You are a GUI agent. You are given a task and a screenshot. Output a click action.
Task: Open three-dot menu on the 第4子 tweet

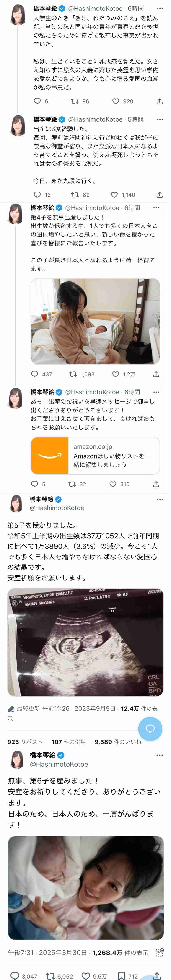coord(156,208)
